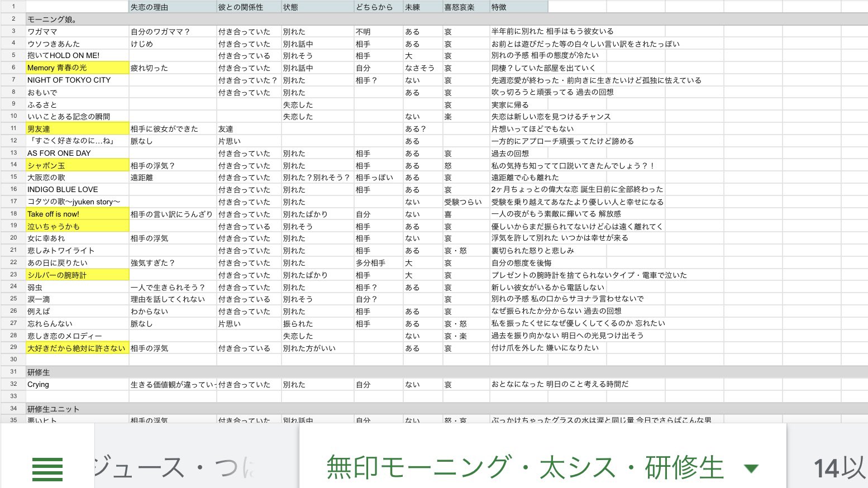868x488 pixels.
Task: Select row number 1 header
Action: tap(13, 7)
